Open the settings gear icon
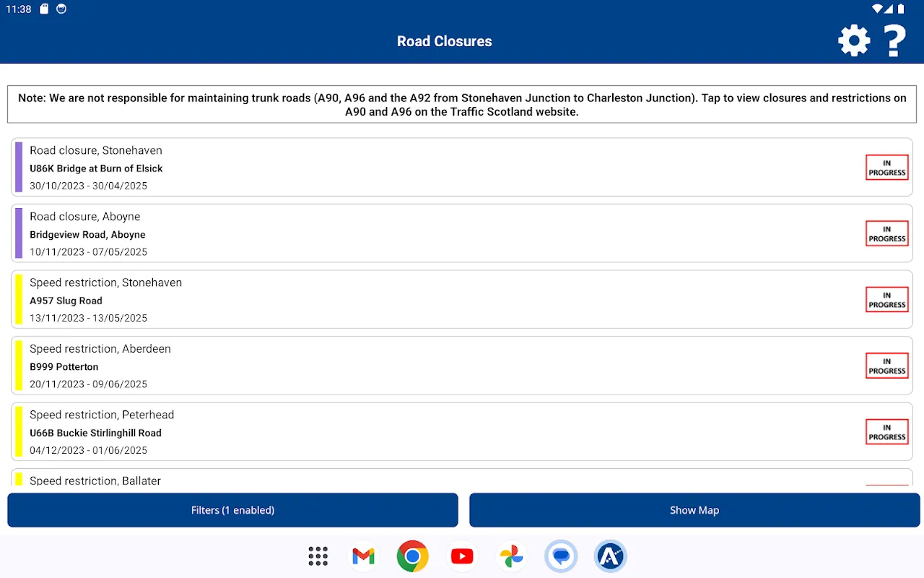 [854, 41]
